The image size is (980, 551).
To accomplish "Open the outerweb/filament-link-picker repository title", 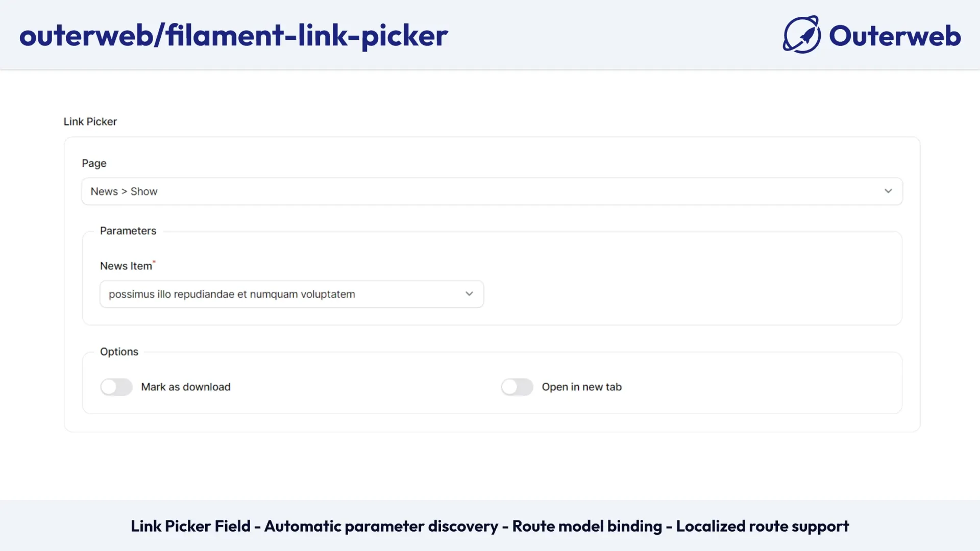I will click(x=234, y=35).
